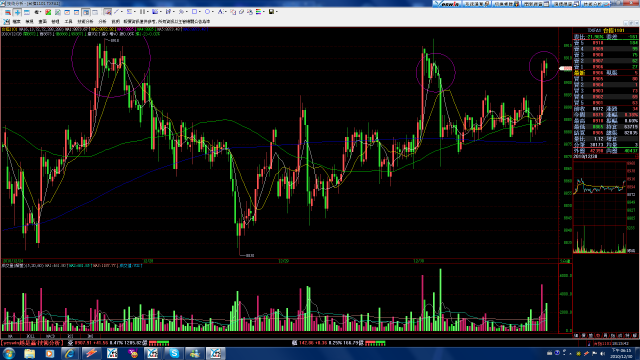Click the mini volume chart in the side panel
The width and height of the screenshot is (640, 360).
point(599,241)
